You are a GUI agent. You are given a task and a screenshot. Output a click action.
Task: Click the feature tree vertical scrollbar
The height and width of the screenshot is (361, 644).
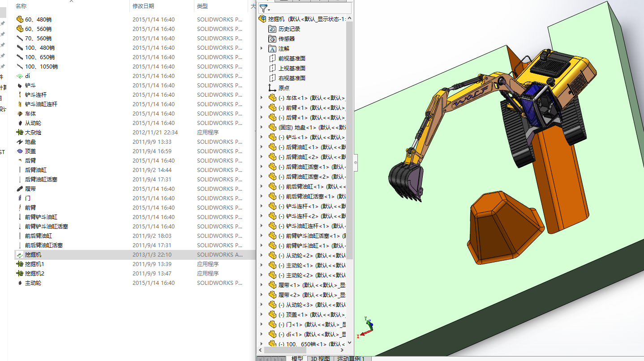(350, 134)
